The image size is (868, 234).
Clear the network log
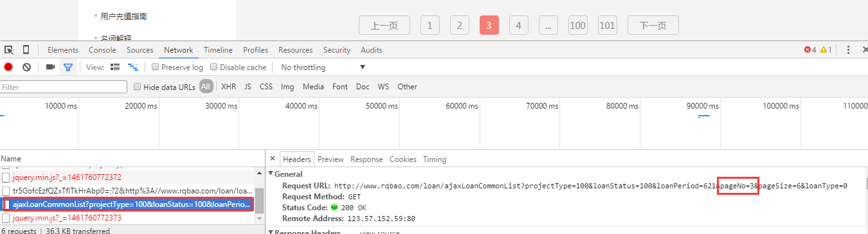26,67
